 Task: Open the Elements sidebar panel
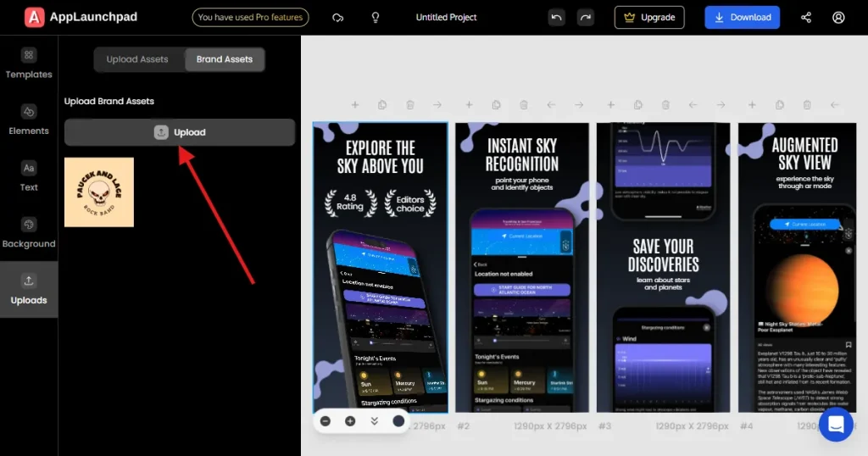[x=29, y=120]
